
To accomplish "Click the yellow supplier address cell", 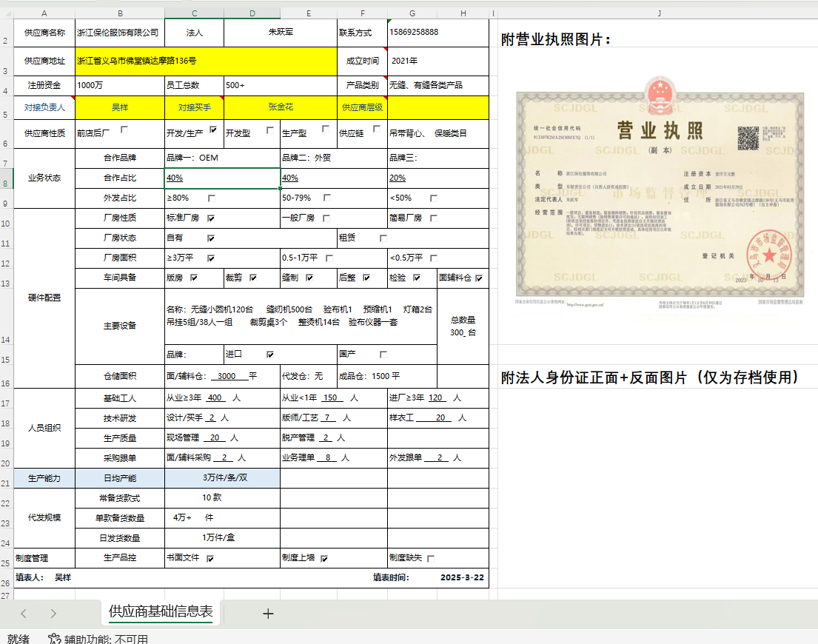I will [x=207, y=61].
